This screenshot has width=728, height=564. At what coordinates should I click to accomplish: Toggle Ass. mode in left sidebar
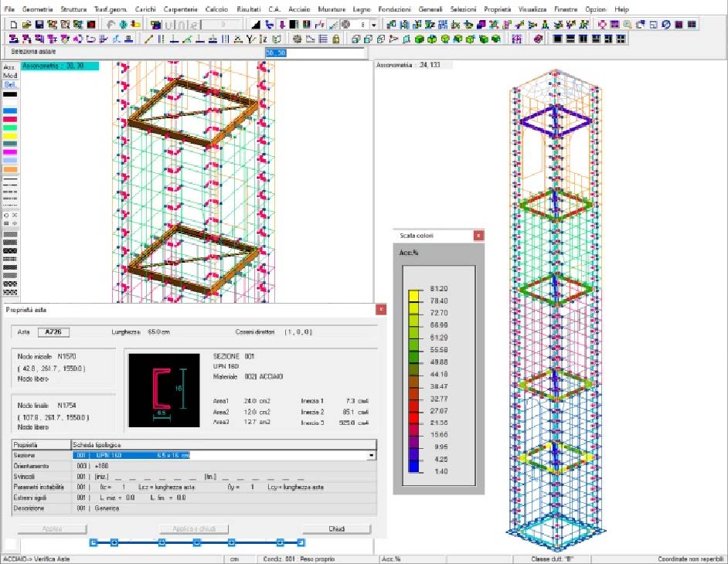click(x=9, y=68)
